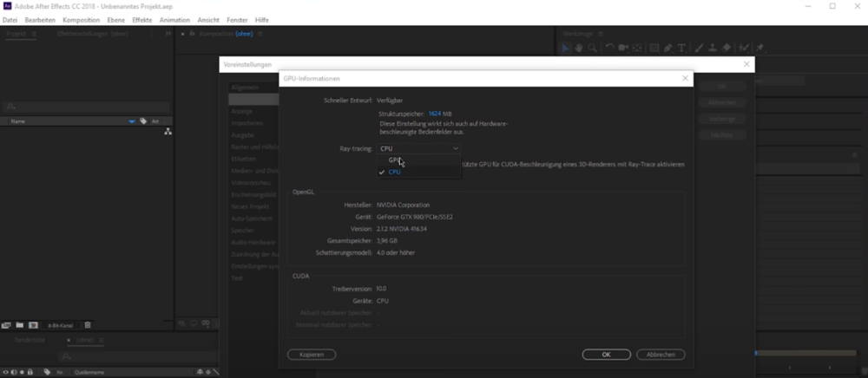868x378 pixels.
Task: Choose GPU in the Ray-tracing dropdown list
Action: point(395,160)
